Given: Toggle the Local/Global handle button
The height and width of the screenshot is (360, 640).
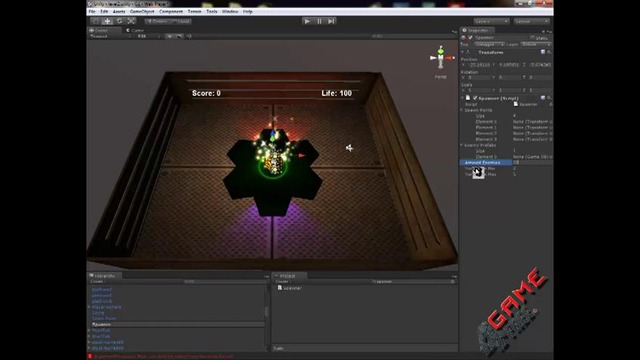Looking at the screenshot, I should 181,21.
